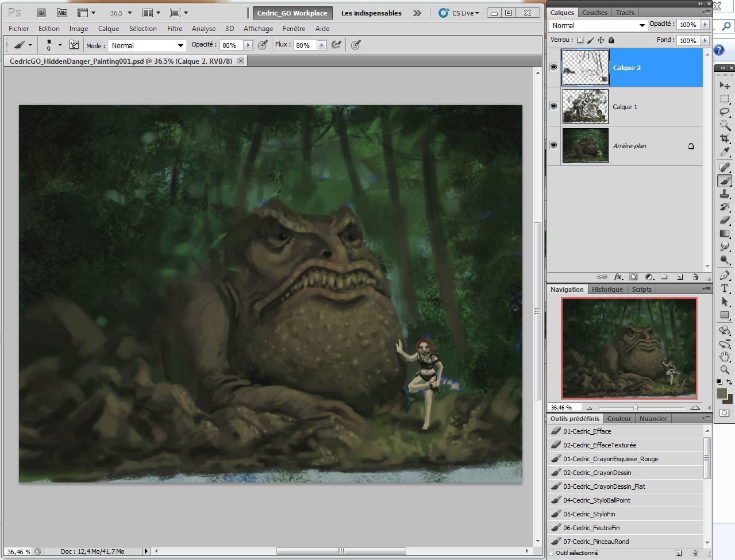Toggle the lock transparent pixels option
This screenshot has height=560, width=735.
580,40
